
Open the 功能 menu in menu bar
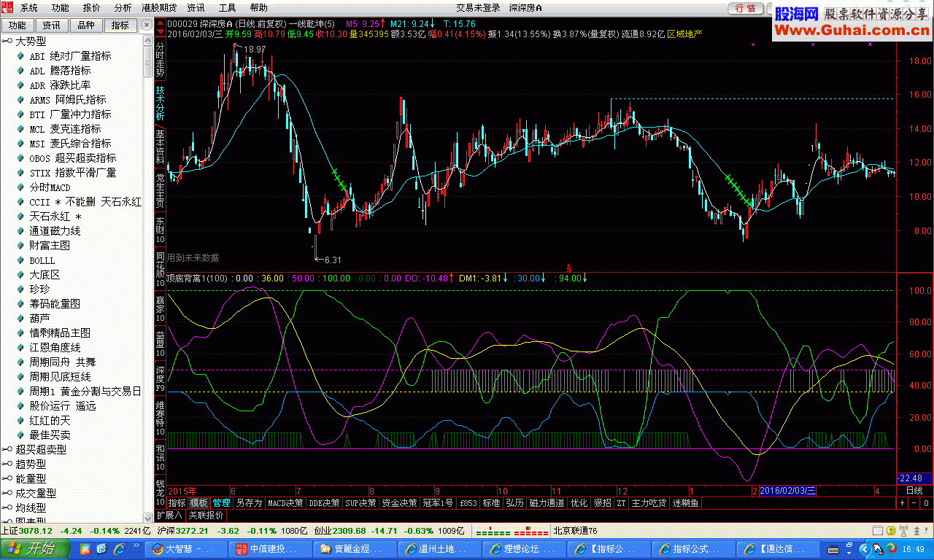(61, 8)
